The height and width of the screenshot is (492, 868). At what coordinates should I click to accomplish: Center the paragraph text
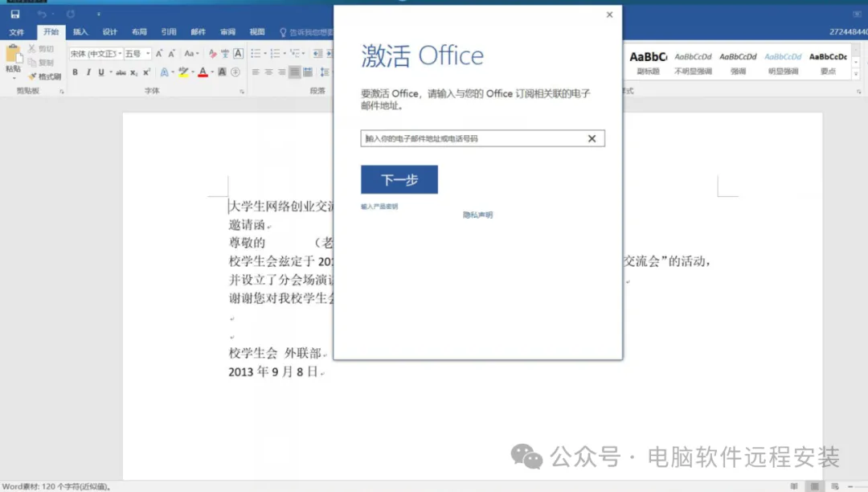(x=268, y=72)
